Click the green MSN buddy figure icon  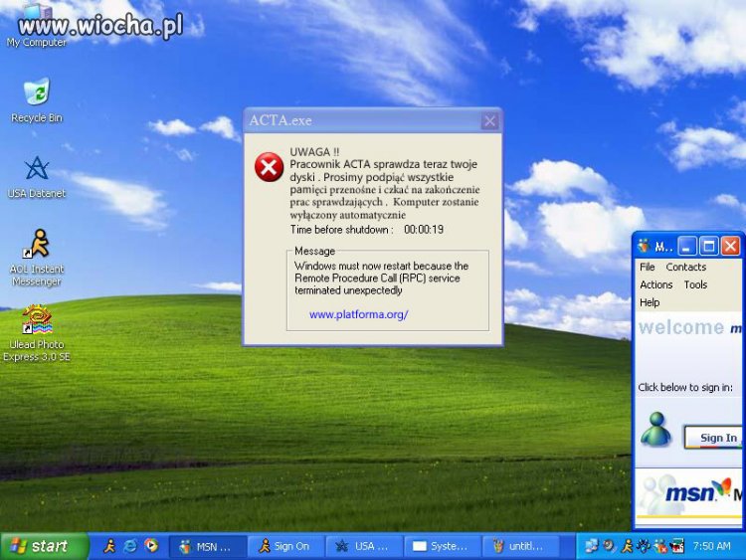tap(655, 430)
